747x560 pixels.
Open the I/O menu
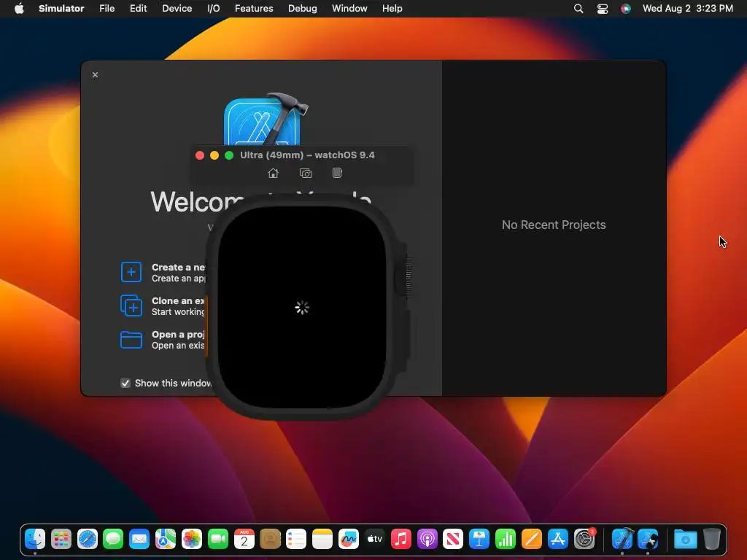[214, 8]
